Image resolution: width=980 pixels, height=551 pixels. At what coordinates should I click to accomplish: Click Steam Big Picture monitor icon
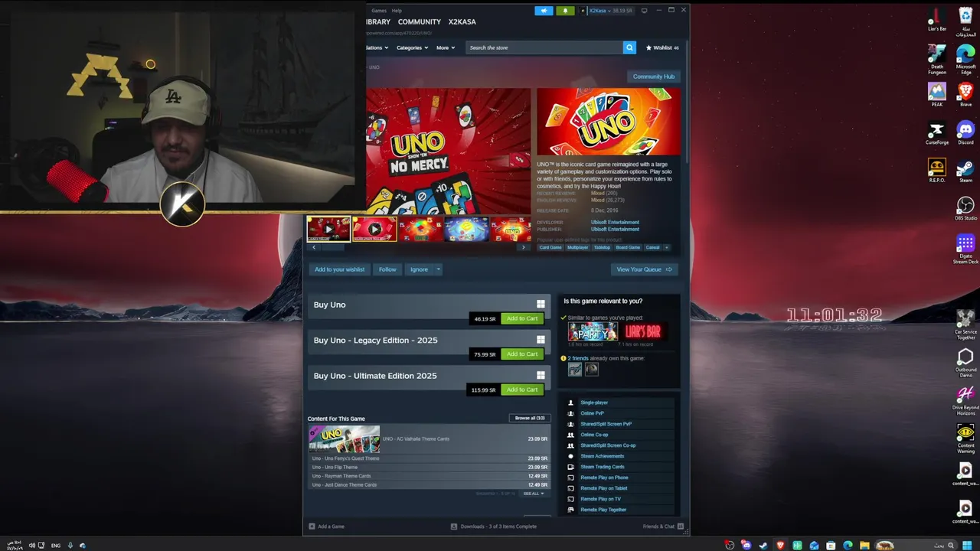click(x=644, y=11)
